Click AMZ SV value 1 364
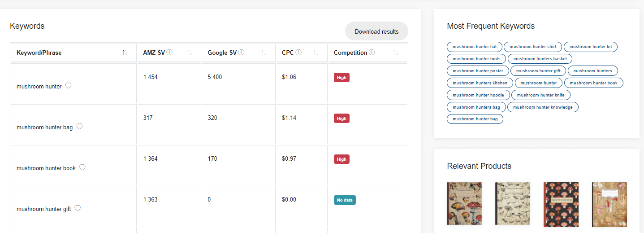Viewport: 644px width, 233px height. point(151,159)
